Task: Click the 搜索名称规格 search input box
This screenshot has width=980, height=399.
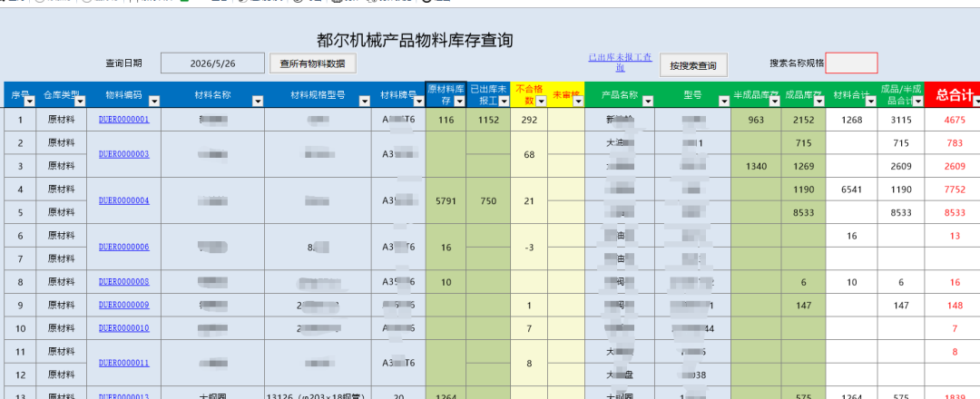Action: pyautogui.click(x=851, y=63)
